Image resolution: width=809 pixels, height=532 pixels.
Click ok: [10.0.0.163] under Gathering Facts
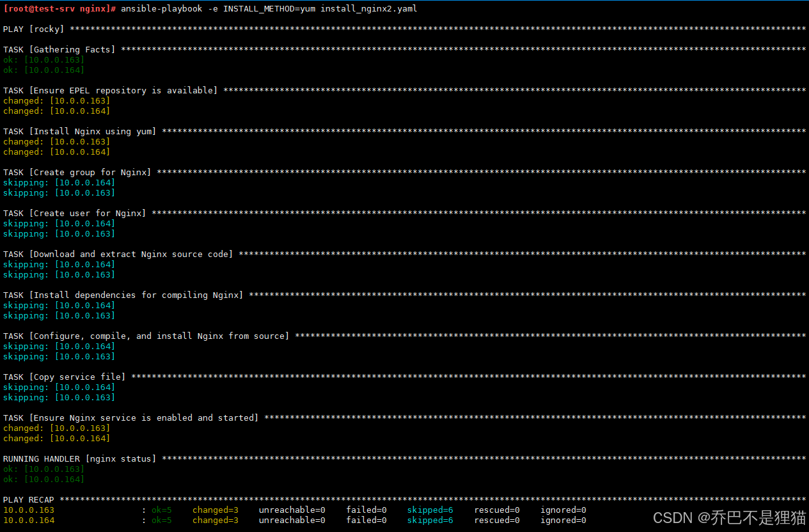[x=43, y=60]
